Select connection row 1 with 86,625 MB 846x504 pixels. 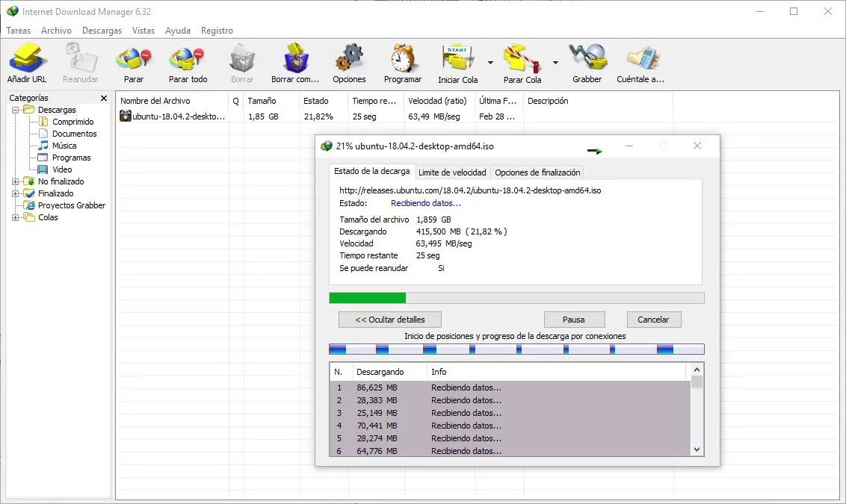(510, 388)
